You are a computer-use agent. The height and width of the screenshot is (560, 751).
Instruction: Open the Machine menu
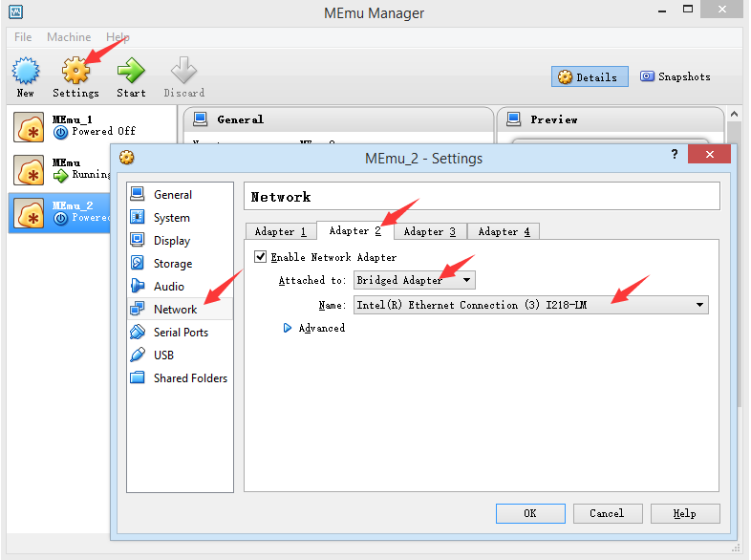69,37
